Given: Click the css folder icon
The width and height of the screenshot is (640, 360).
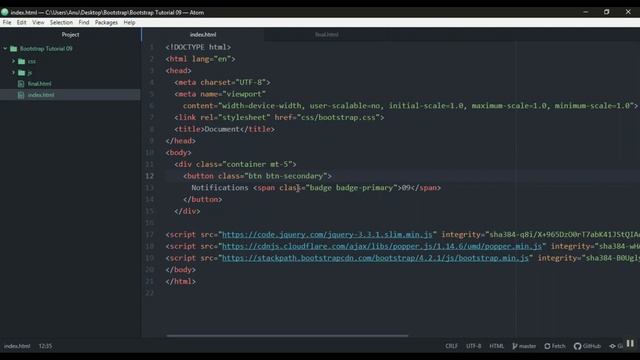Looking at the screenshot, I should pyautogui.click(x=22, y=61).
